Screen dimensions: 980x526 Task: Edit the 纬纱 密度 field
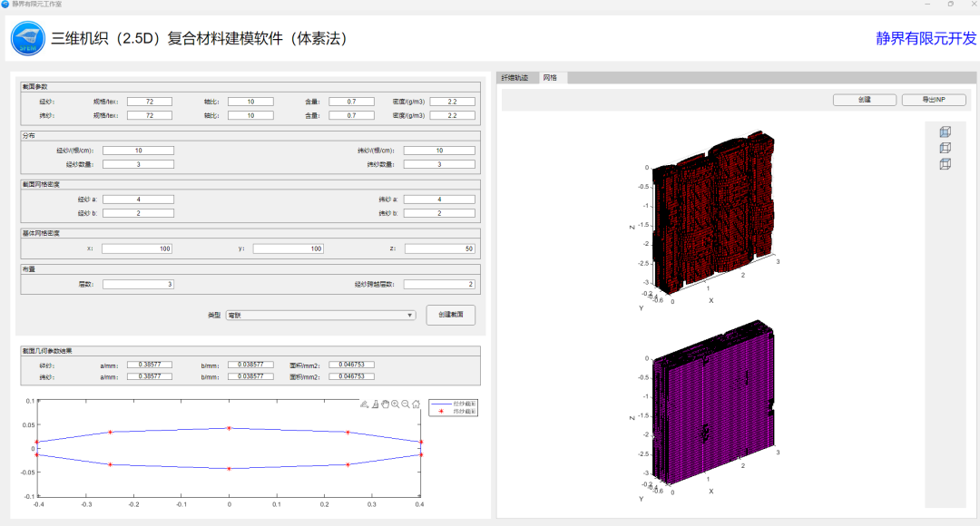click(x=453, y=115)
